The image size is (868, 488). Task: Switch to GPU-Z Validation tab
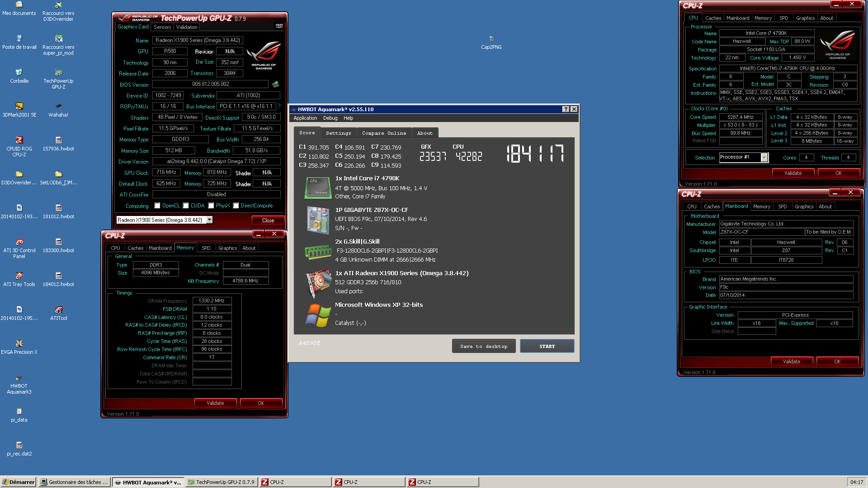click(187, 27)
